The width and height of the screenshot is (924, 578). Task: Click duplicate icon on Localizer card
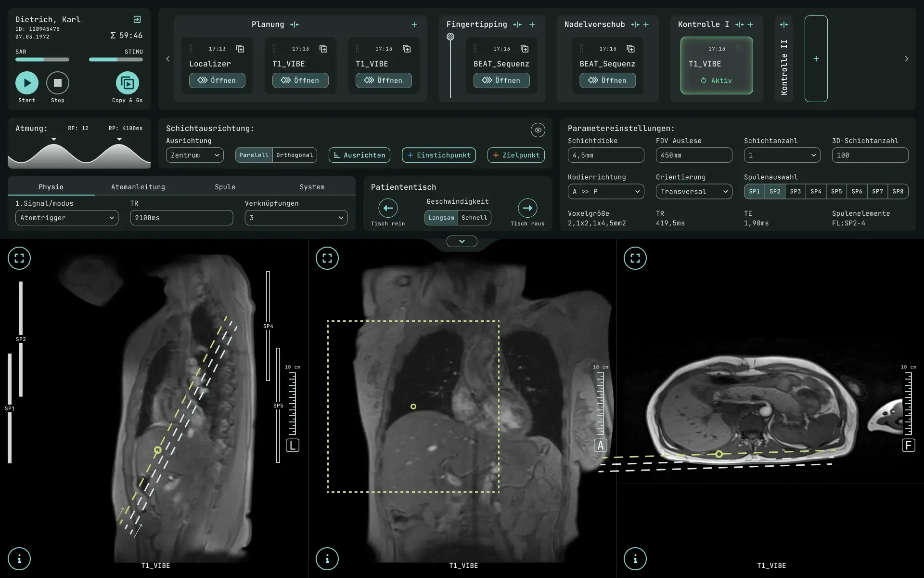click(240, 49)
